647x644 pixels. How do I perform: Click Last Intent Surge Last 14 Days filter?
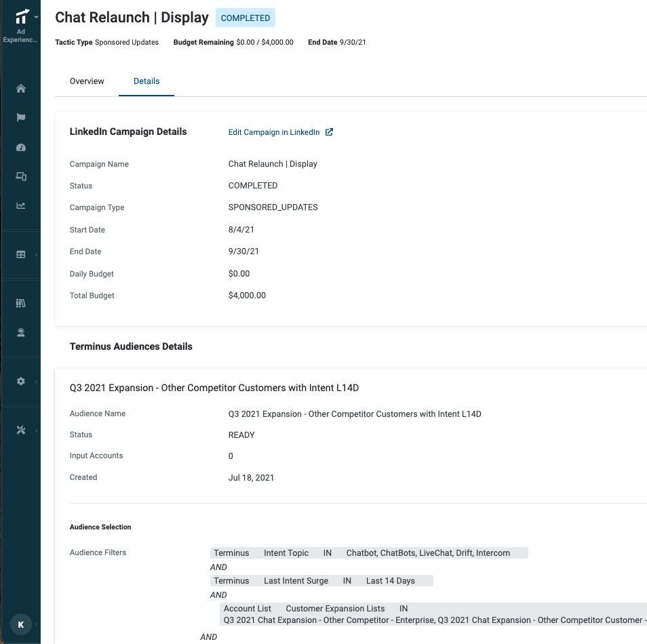click(x=322, y=580)
